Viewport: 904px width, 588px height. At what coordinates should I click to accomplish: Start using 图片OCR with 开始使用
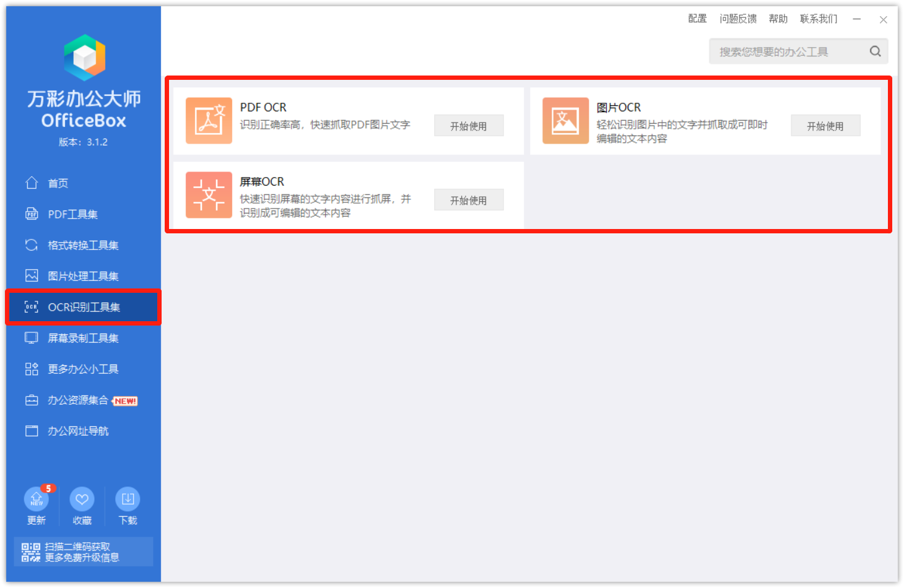point(825,126)
